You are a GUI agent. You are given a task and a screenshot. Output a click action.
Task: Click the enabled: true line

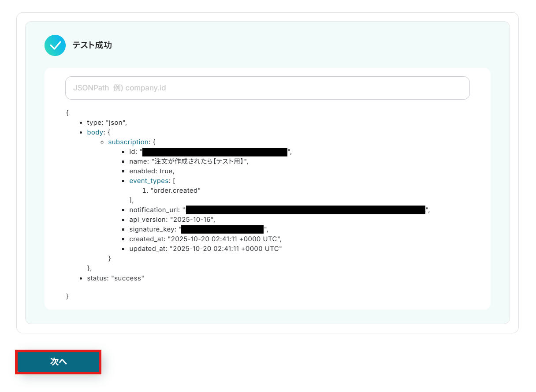(152, 171)
